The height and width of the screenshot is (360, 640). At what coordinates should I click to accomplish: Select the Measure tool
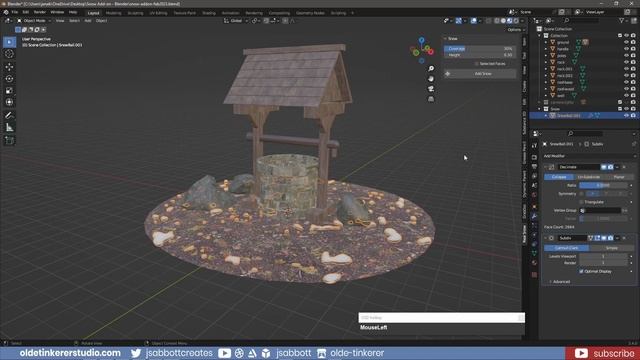tap(9, 128)
